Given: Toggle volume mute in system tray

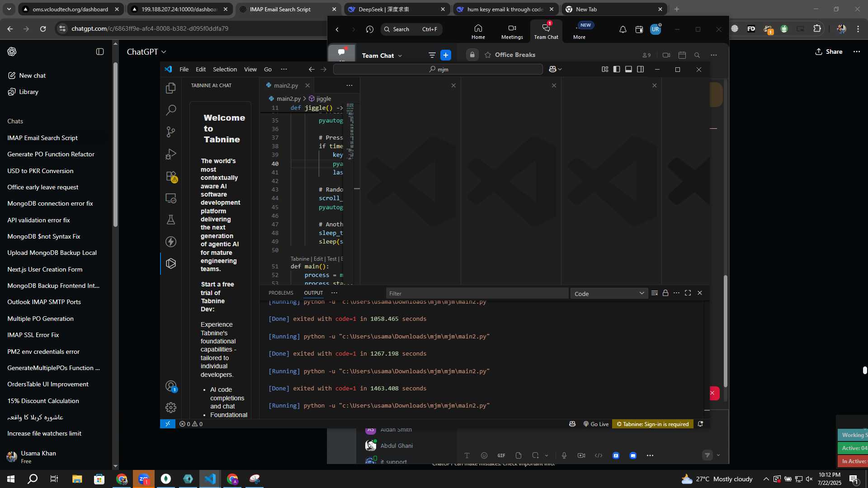Looking at the screenshot, I should (x=809, y=479).
